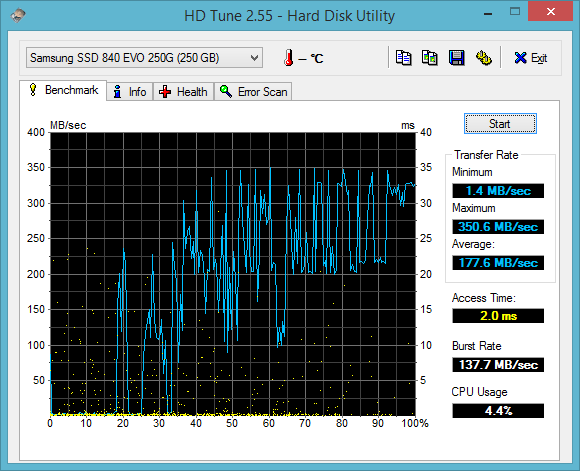The image size is (580, 471).
Task: Copy benchmark results to clipboard icon
Action: 403,58
